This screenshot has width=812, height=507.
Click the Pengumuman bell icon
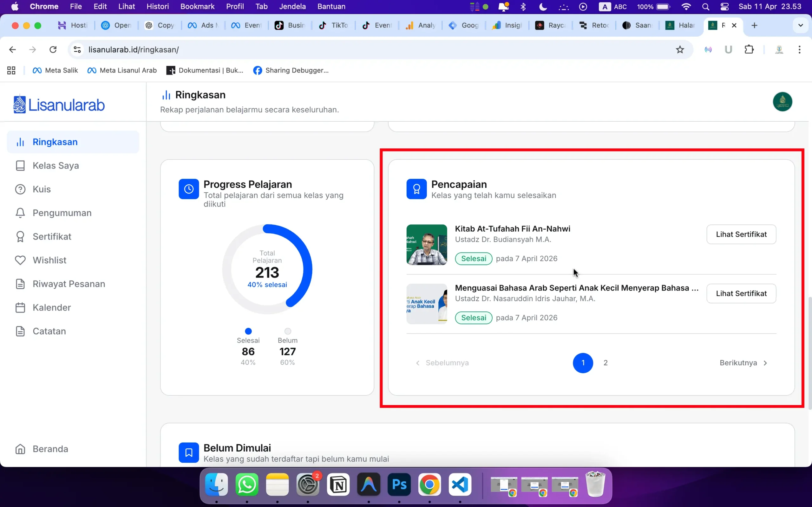(x=20, y=213)
